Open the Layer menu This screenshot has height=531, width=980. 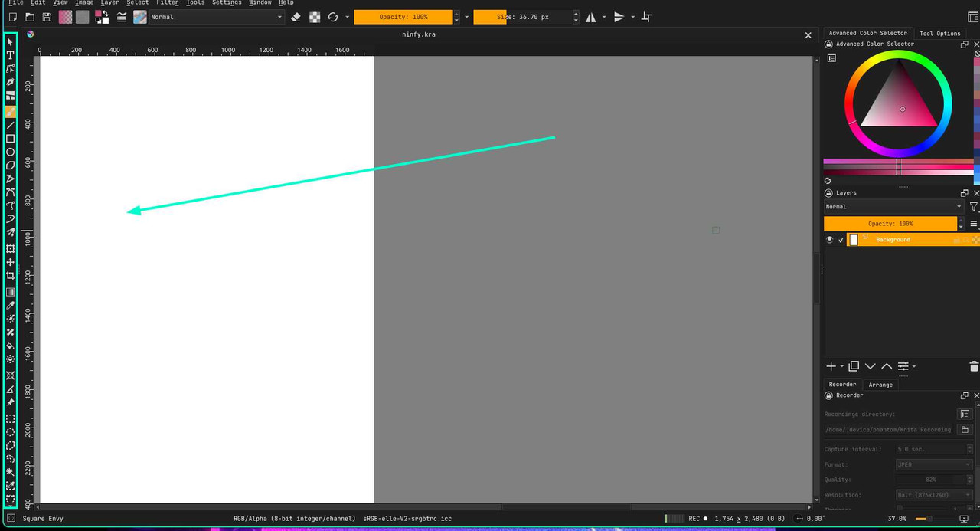point(110,3)
